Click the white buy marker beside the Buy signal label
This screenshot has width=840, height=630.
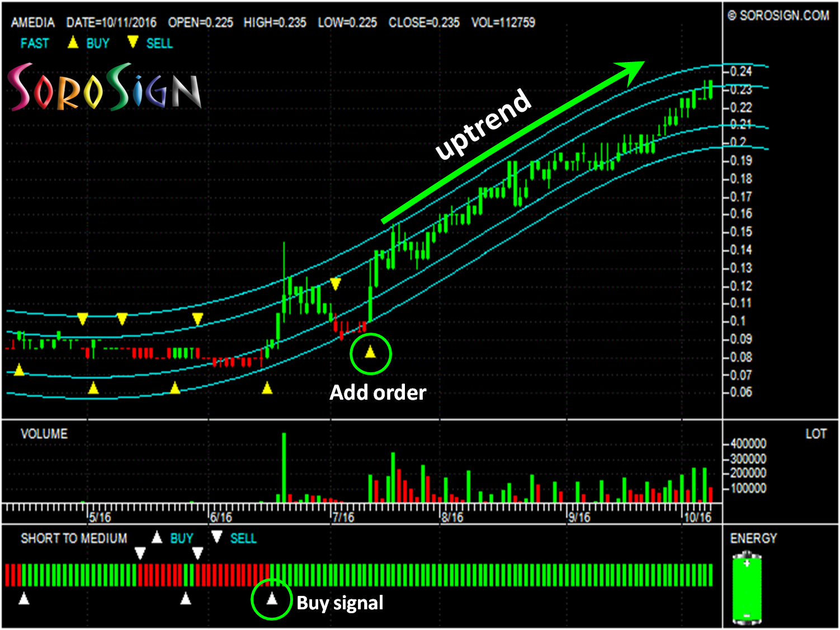click(x=272, y=599)
